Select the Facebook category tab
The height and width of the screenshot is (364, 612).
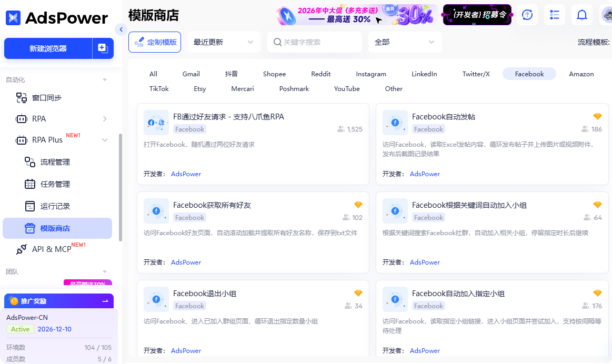pos(529,74)
